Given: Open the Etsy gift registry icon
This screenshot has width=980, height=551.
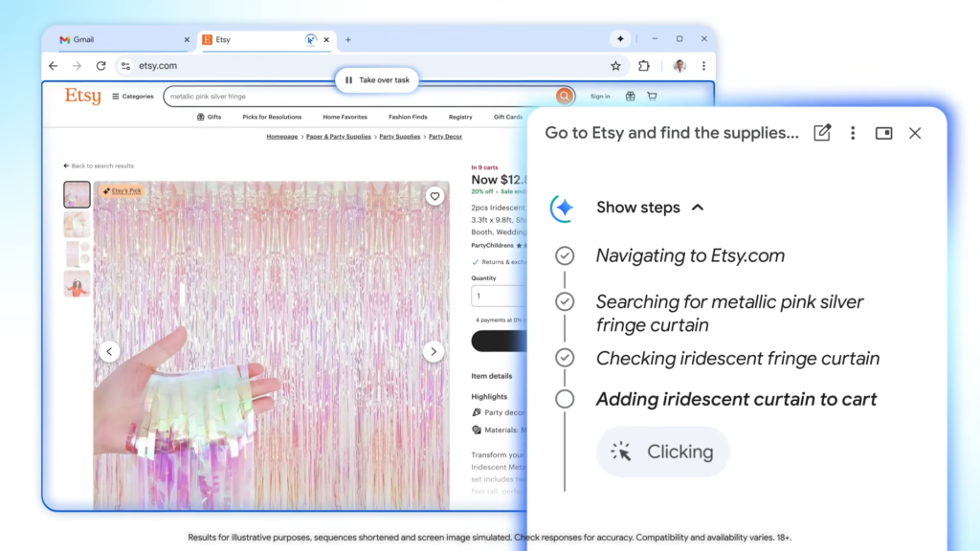Looking at the screenshot, I should (630, 97).
